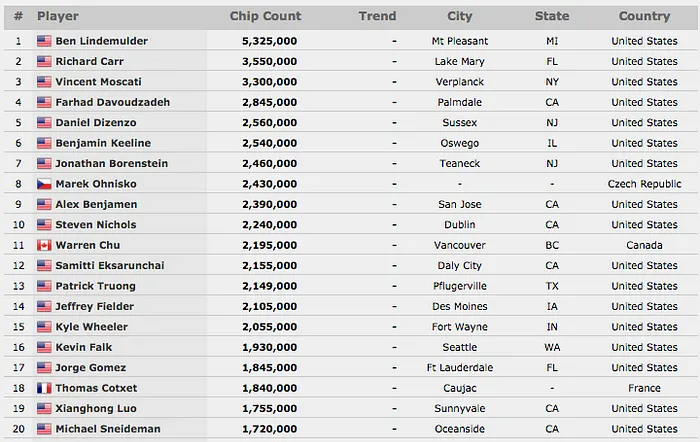Screen dimensions: 700x442
Task: Click the US flag beside Michael Sneideman
Action: pyautogui.click(x=44, y=429)
